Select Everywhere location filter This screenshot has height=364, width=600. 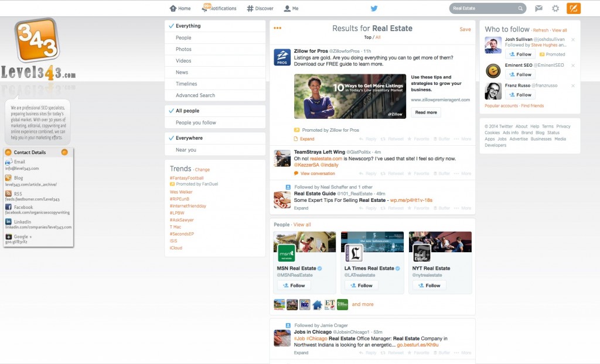215,138
